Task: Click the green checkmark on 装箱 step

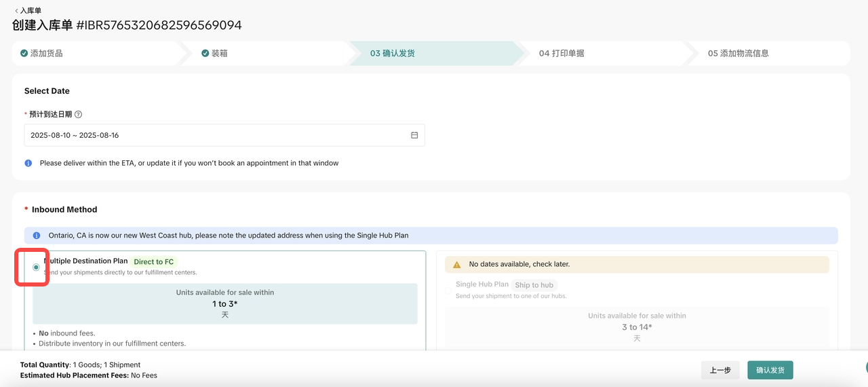Action: [x=205, y=53]
